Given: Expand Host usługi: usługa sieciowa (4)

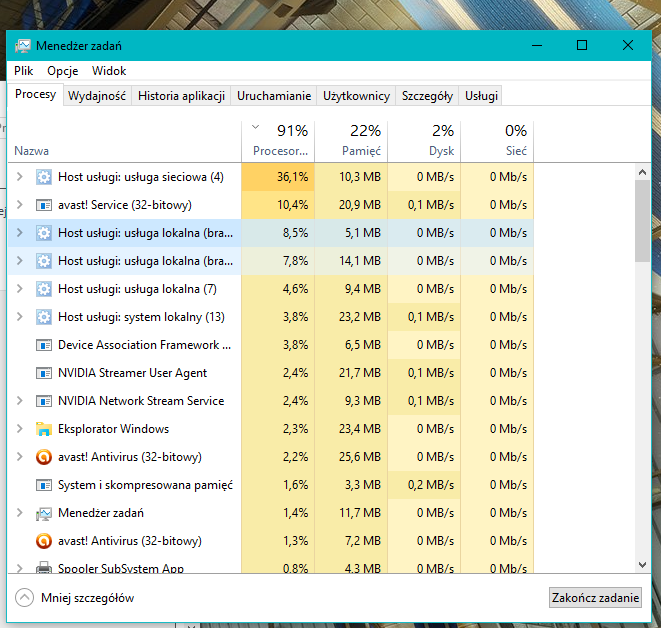Looking at the screenshot, I should [x=19, y=177].
